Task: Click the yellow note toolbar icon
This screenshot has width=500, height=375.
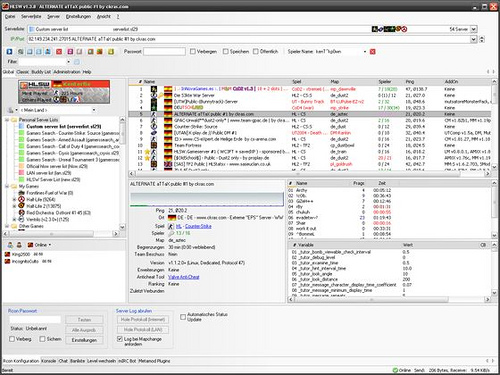Action: click(111, 52)
